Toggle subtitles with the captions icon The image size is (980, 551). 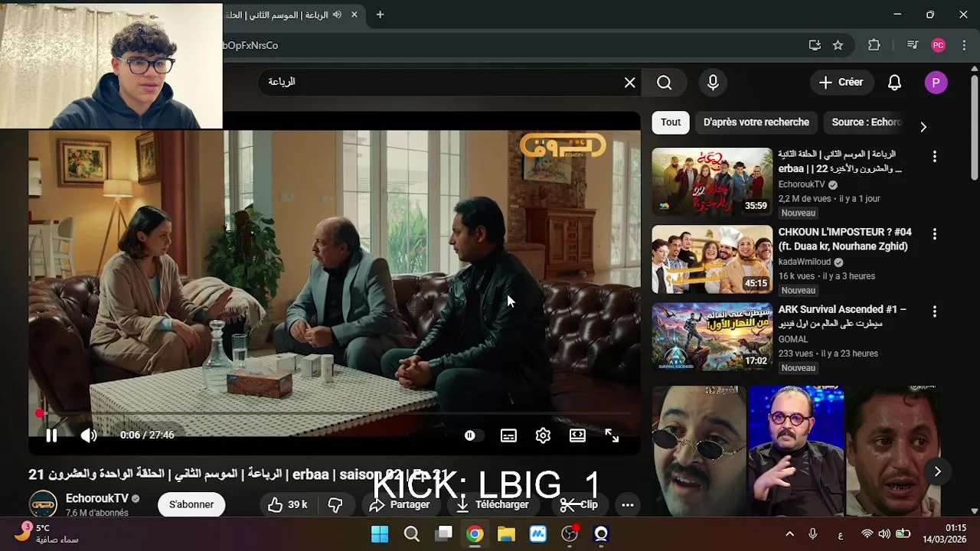coord(508,435)
